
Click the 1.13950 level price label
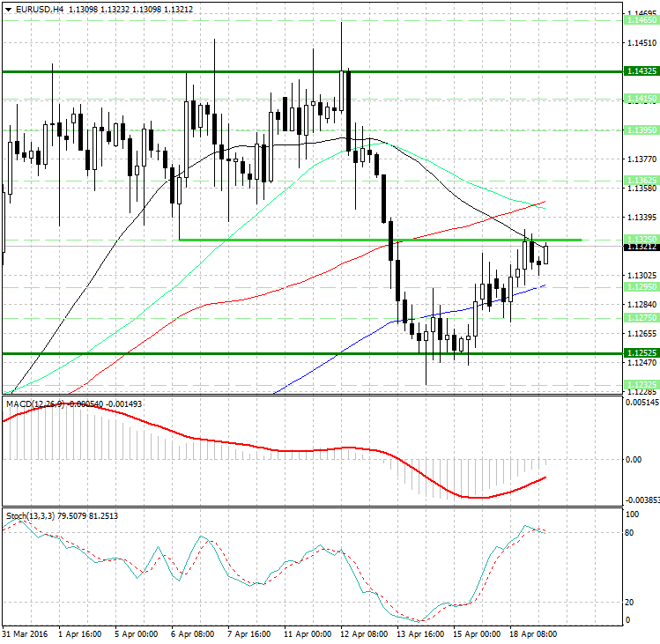click(x=641, y=130)
